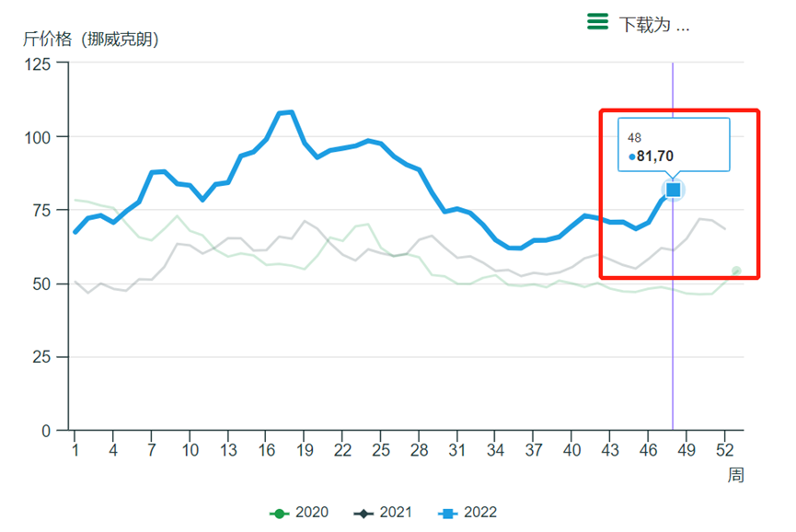Toggle the 2022 series in legend
Screen dimensions: 796x532
[x=467, y=513]
